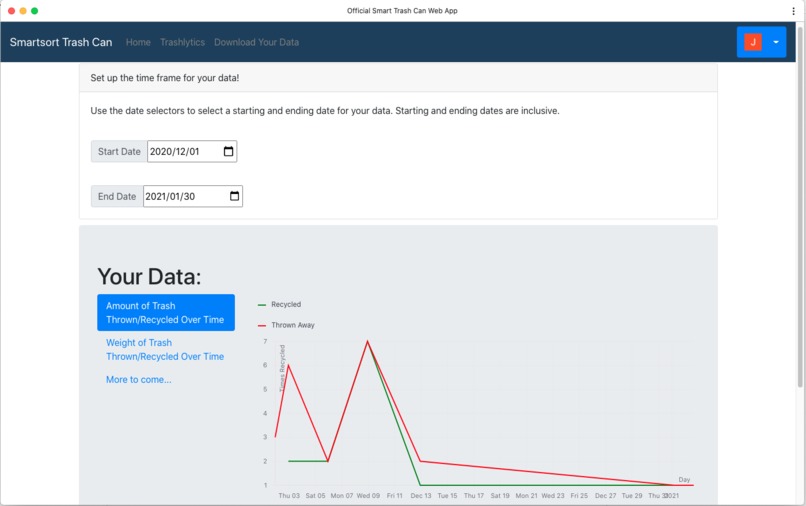The image size is (806, 506).
Task: Open calendar picker icon for Start Date
Action: (x=228, y=151)
